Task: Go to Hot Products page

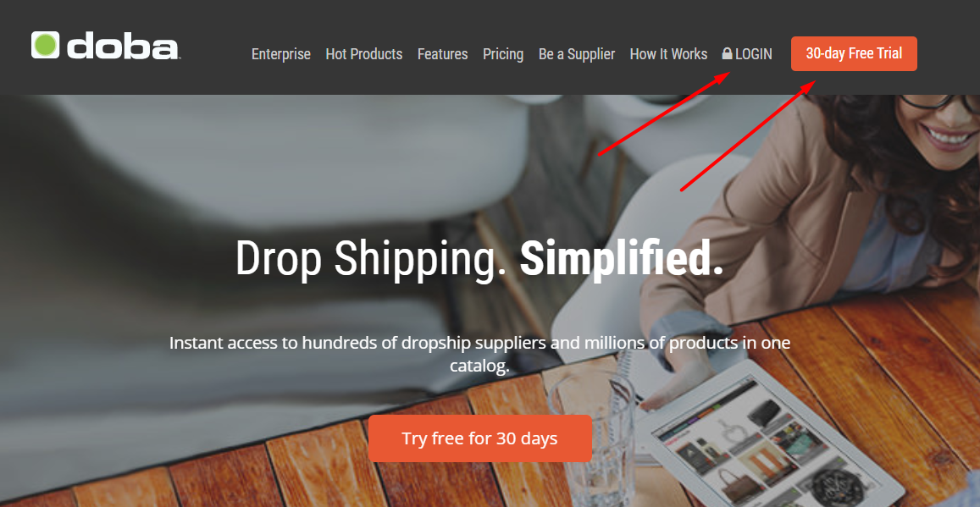Action: 363,54
